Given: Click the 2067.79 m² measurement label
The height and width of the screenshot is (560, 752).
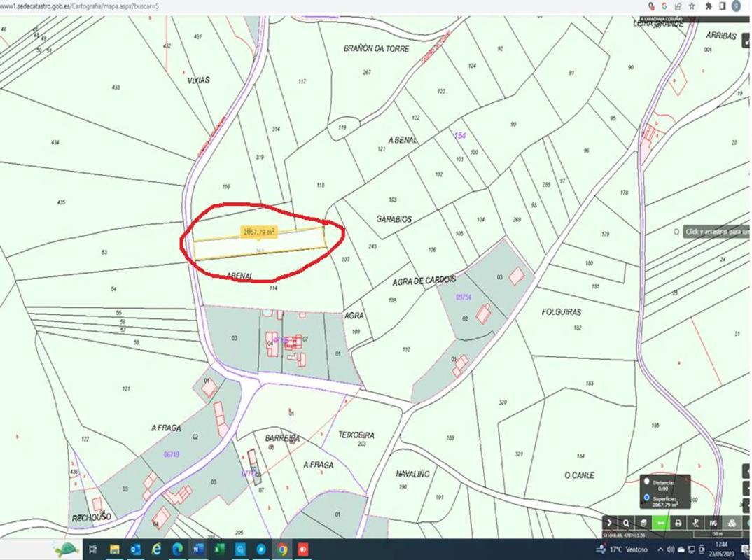Looking at the screenshot, I should [258, 232].
